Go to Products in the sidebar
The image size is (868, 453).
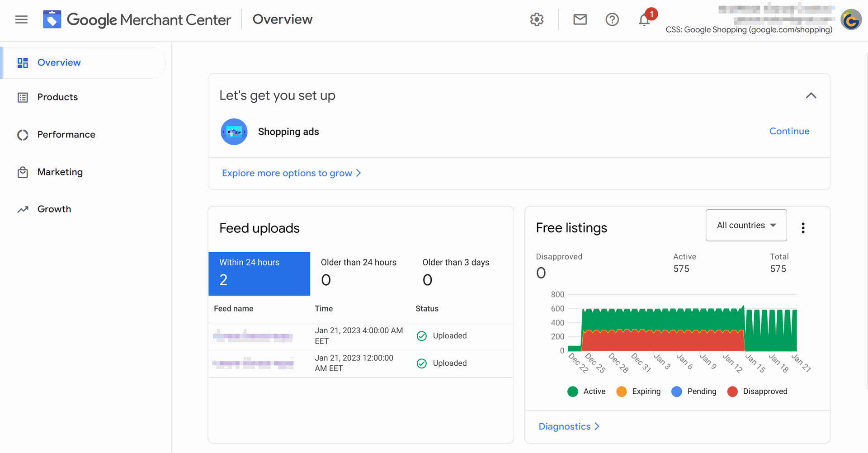57,97
